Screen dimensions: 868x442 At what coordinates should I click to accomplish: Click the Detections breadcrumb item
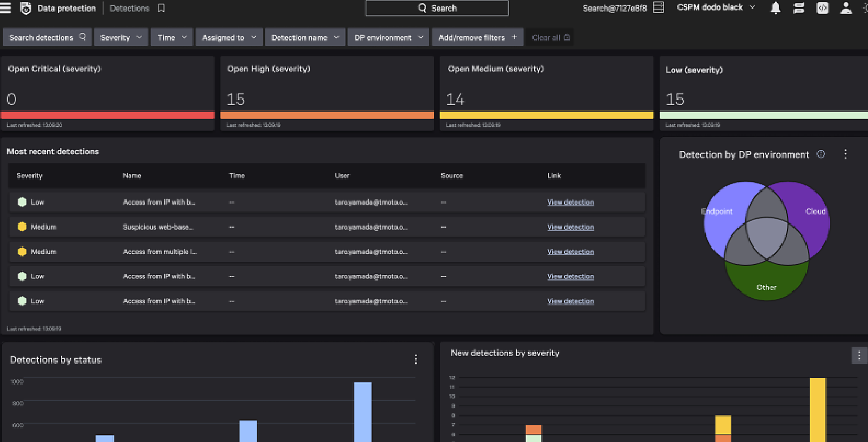pos(129,8)
